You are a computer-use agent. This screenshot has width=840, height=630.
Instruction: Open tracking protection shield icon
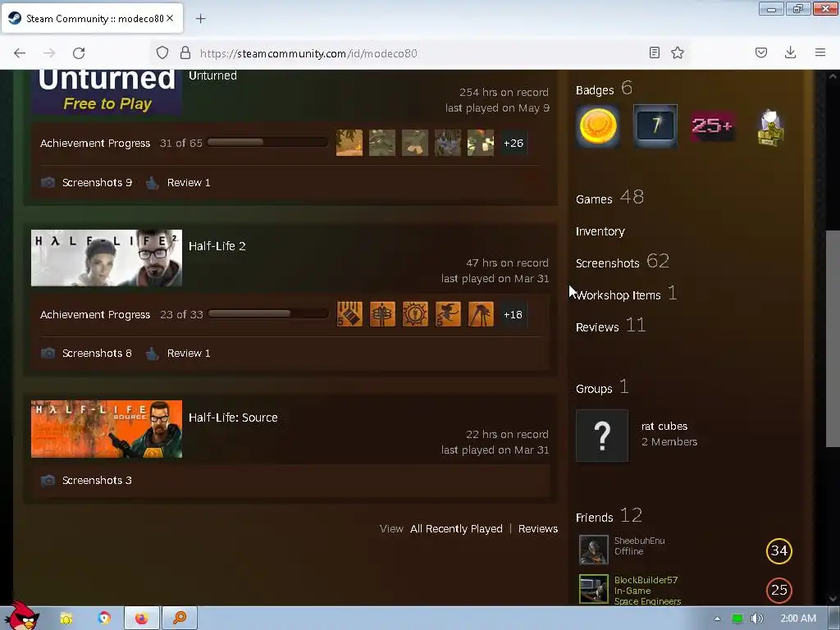(x=162, y=52)
